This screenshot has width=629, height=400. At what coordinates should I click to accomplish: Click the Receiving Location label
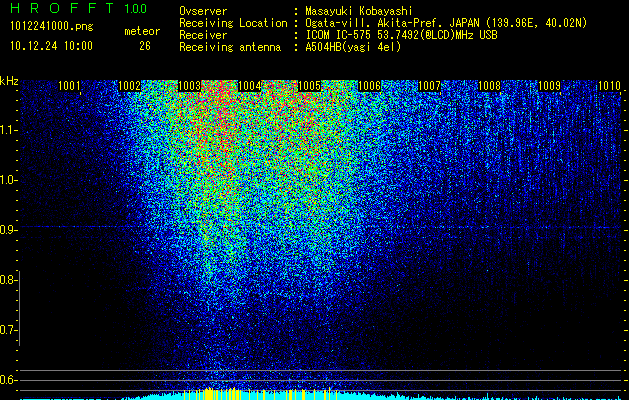pos(233,23)
